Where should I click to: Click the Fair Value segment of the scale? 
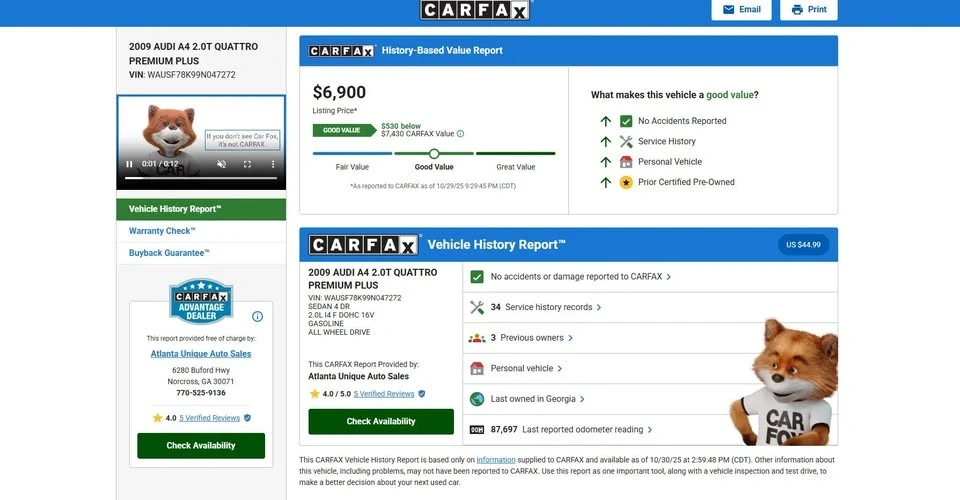(352, 154)
